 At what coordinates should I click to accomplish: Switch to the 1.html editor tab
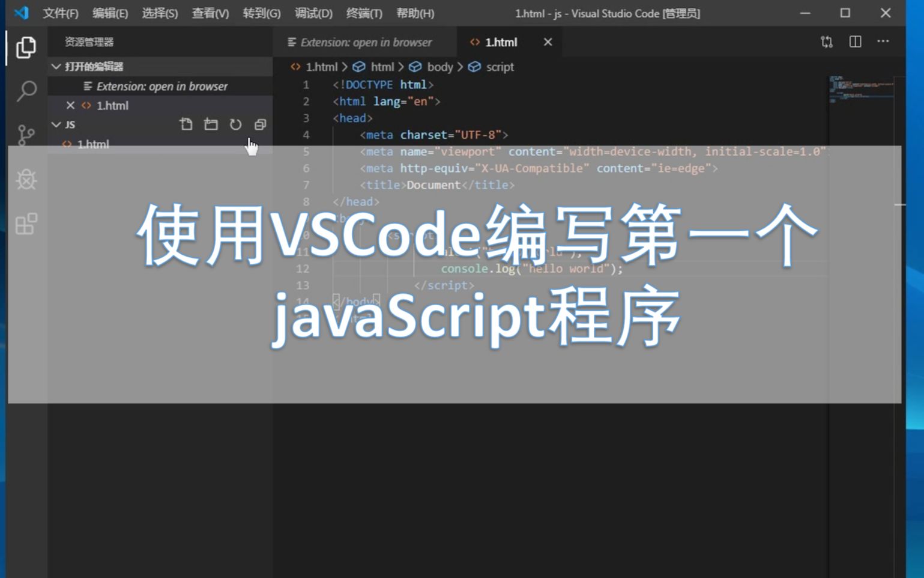tap(509, 42)
